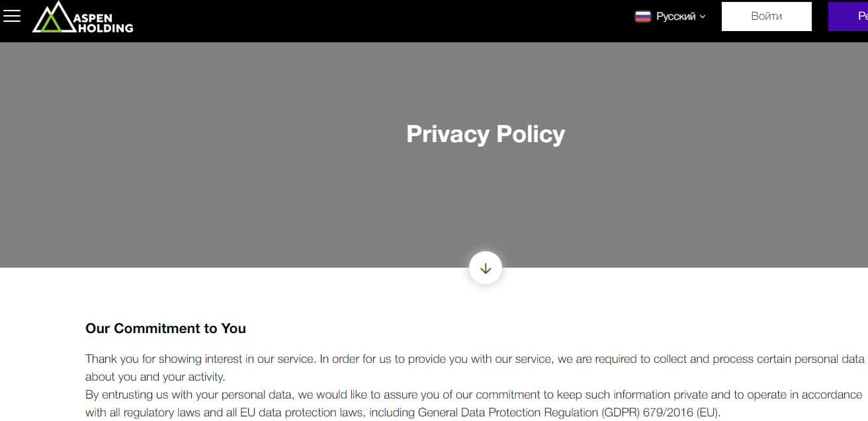Click the By entrusting us sentence

click(331, 395)
